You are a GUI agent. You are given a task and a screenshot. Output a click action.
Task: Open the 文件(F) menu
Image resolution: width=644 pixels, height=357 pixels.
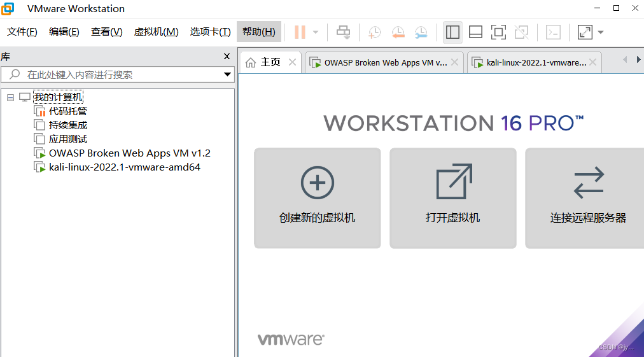point(22,32)
